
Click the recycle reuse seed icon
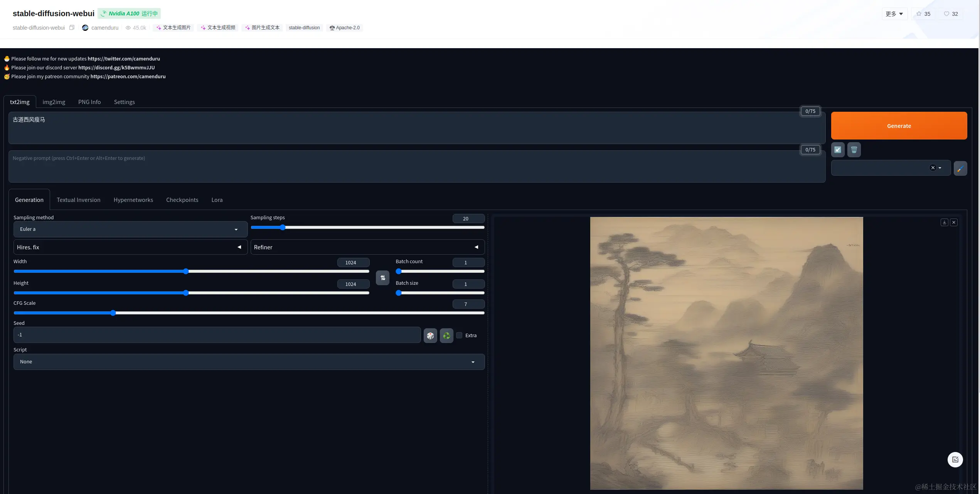click(x=446, y=336)
